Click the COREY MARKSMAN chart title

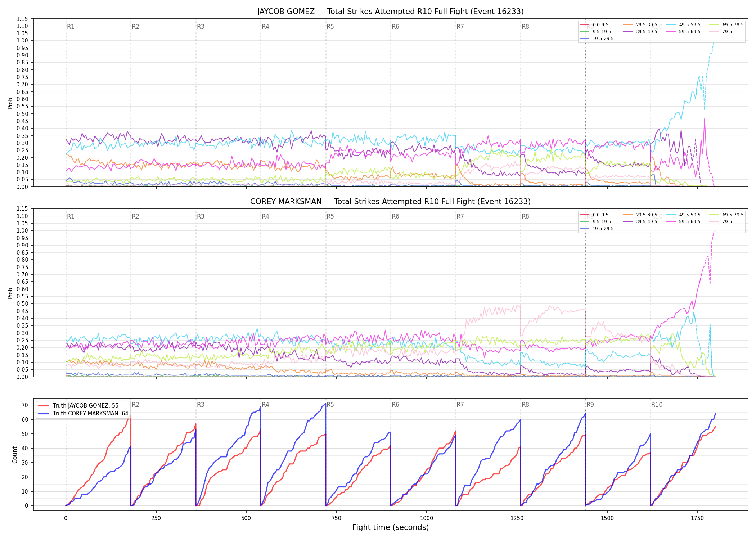tap(391, 202)
